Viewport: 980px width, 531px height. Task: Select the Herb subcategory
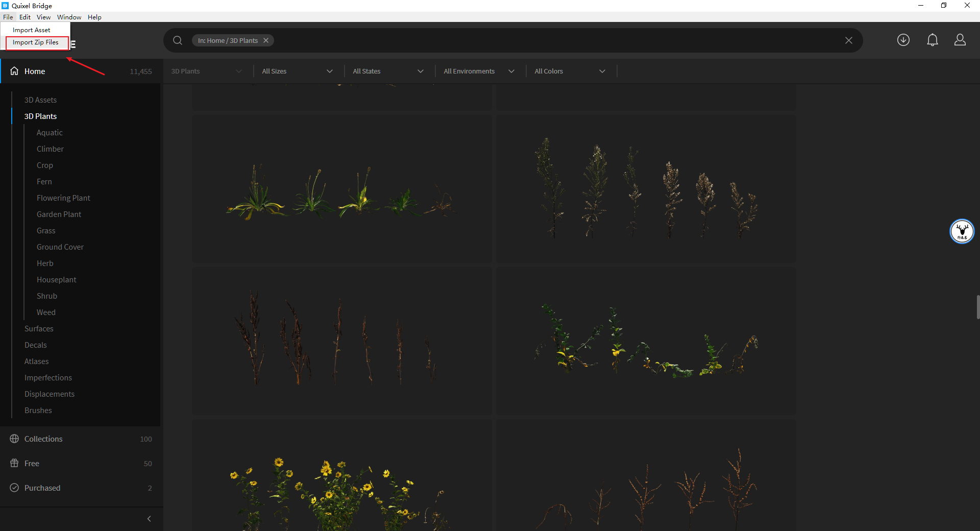point(45,263)
